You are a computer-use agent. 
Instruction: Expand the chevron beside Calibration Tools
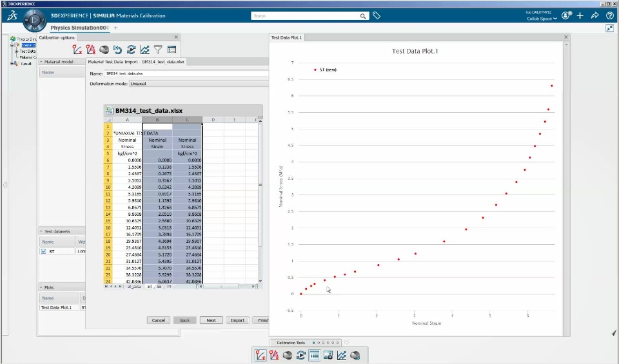346,342
